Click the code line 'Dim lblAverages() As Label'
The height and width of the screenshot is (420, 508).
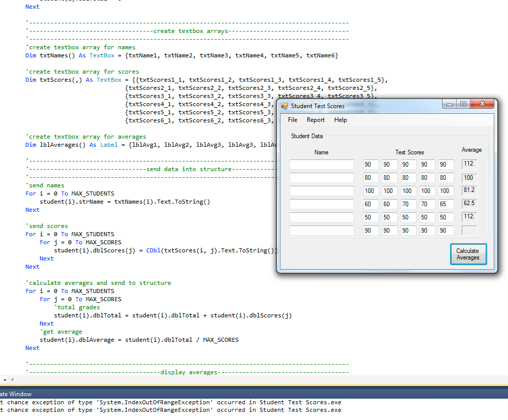151,145
